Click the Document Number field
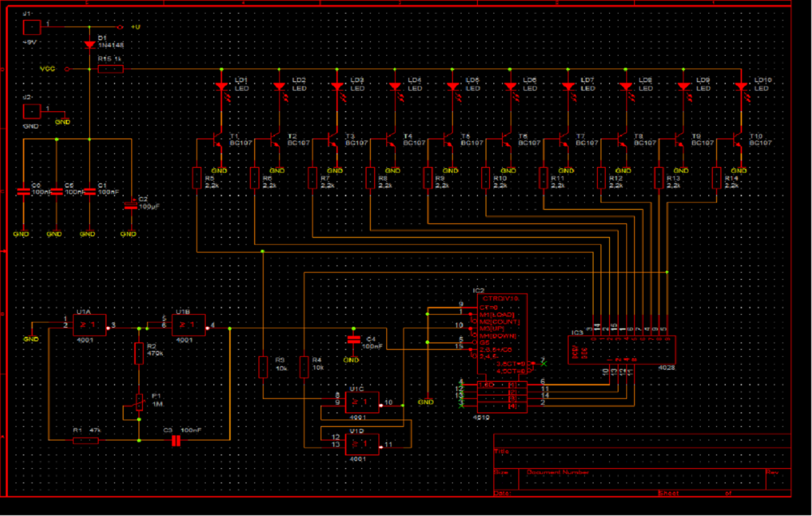 point(642,480)
